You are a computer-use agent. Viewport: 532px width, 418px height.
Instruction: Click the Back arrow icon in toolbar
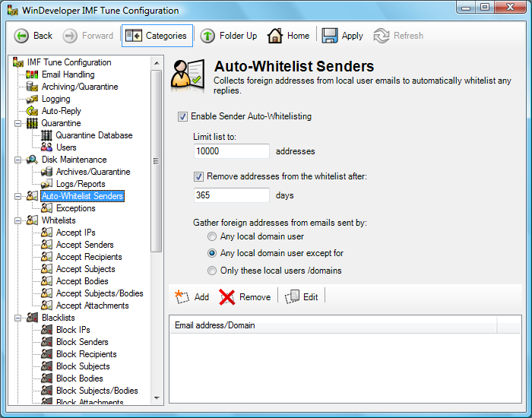tap(22, 36)
